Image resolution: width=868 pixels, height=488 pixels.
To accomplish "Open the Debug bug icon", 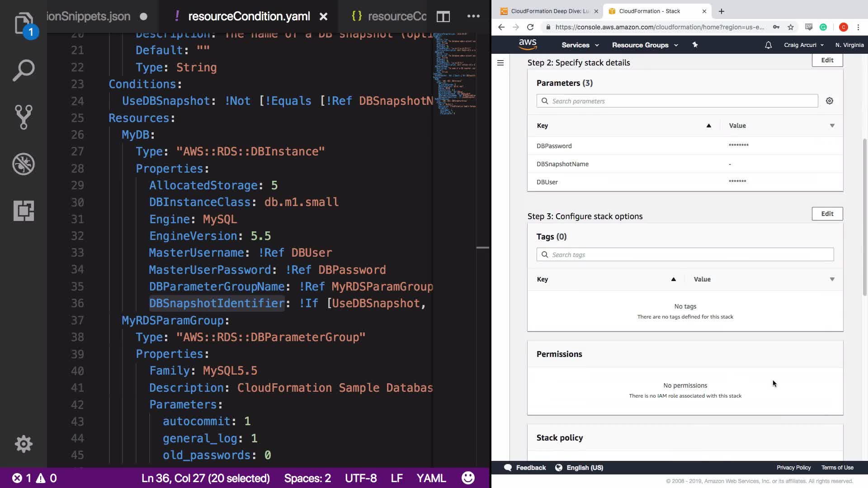I will (24, 164).
